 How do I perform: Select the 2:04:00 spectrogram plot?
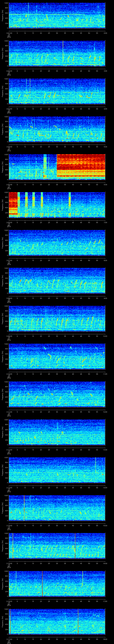coord(57,129)
